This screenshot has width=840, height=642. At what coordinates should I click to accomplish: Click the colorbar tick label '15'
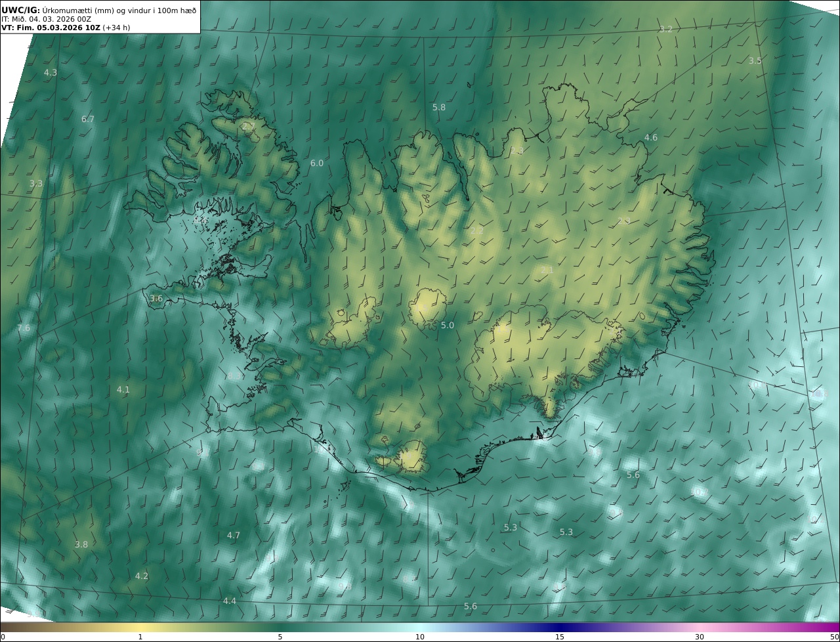pyautogui.click(x=560, y=637)
